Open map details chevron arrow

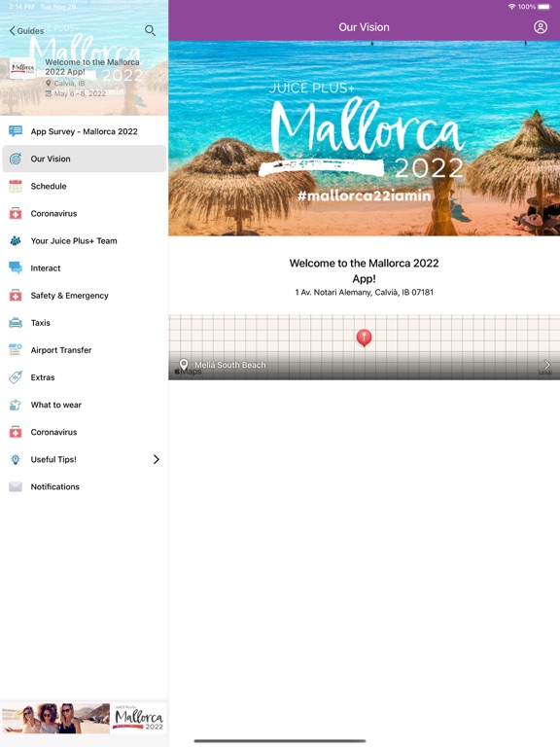[x=546, y=365]
